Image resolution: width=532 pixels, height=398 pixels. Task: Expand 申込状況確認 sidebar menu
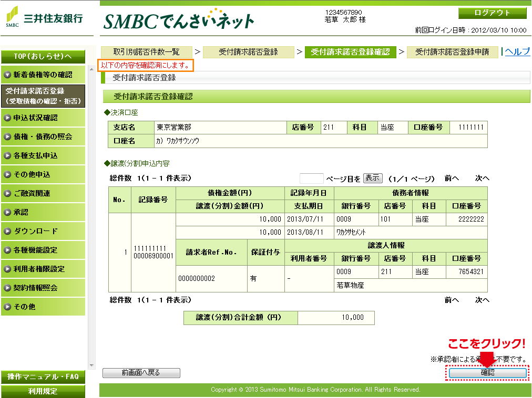43,118
